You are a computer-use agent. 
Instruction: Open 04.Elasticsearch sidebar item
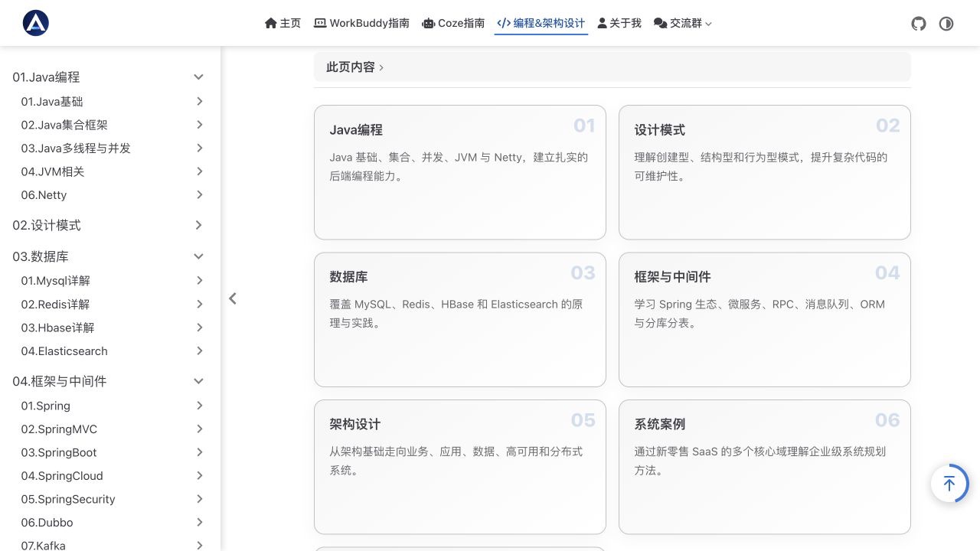[64, 350]
